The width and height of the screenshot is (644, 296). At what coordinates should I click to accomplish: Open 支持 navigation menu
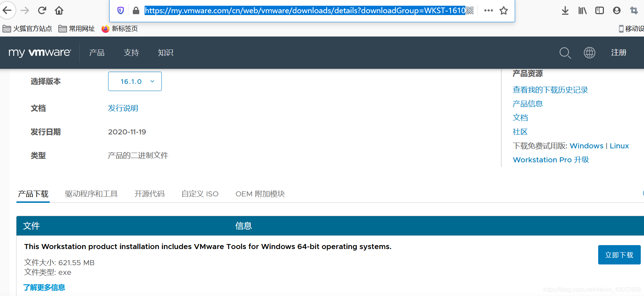131,53
